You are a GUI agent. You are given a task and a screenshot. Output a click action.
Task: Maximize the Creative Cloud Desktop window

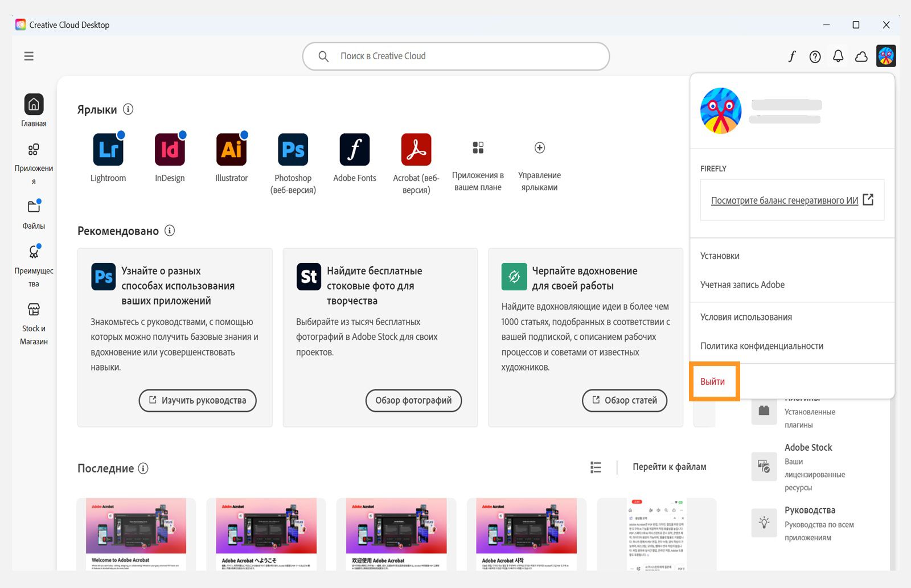(856, 24)
